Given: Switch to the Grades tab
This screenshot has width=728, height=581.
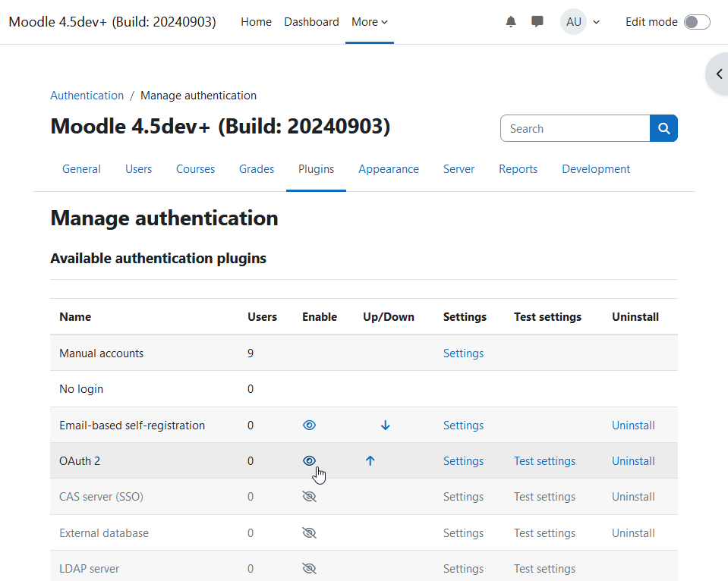Looking at the screenshot, I should pyautogui.click(x=257, y=169).
